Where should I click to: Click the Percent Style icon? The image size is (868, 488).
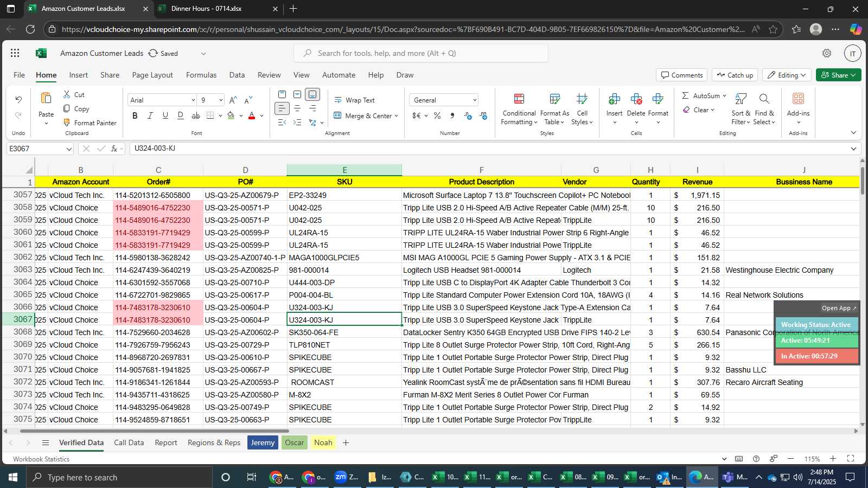click(437, 115)
